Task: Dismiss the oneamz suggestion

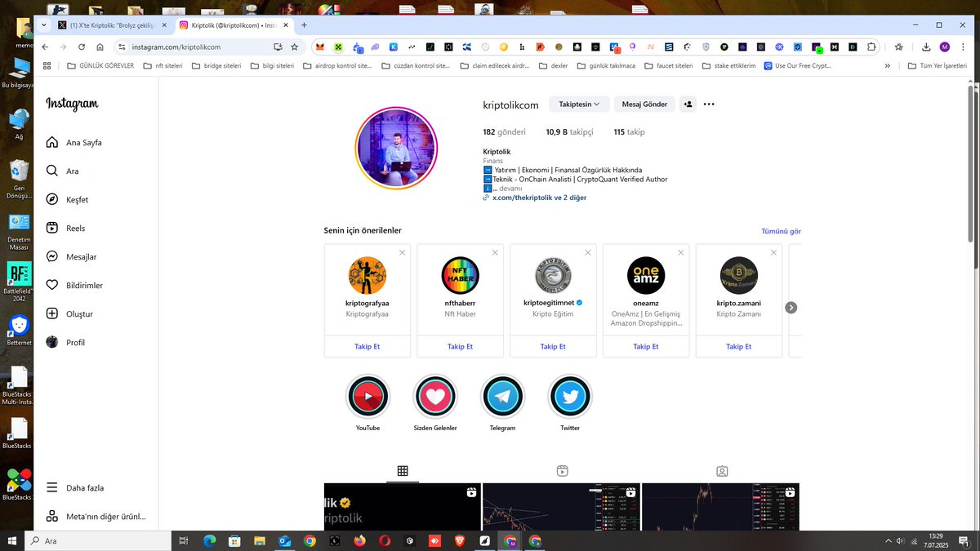Action: pos(681,252)
